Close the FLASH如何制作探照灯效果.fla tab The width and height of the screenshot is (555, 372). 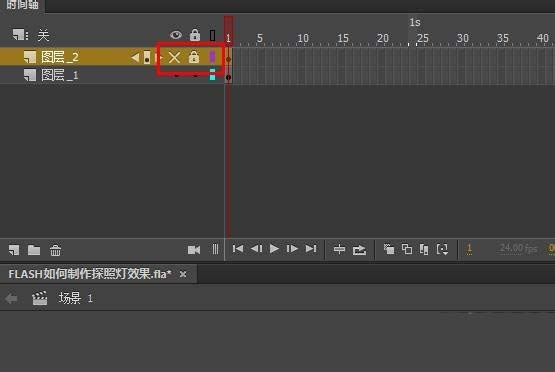point(183,274)
